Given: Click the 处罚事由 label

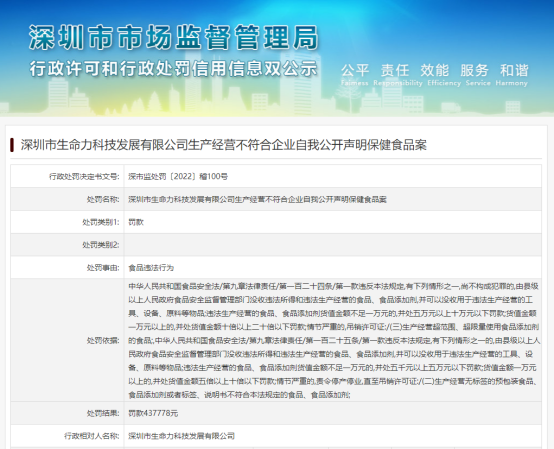Looking at the screenshot, I should tap(103, 268).
